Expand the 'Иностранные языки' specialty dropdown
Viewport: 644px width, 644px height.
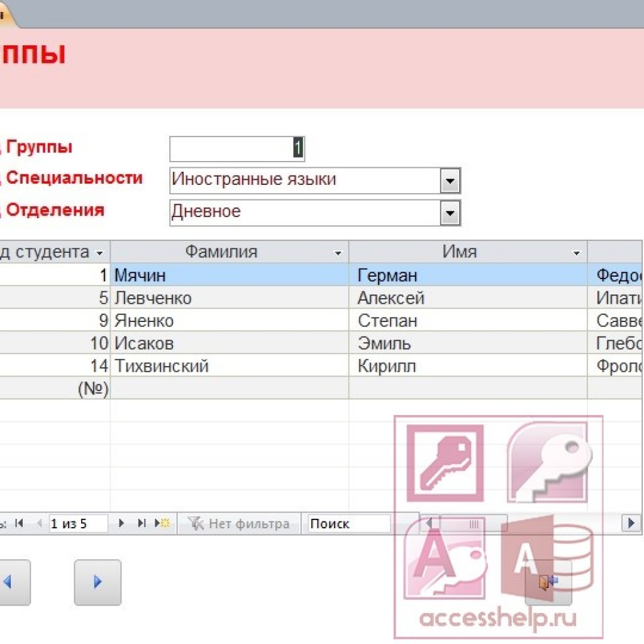pyautogui.click(x=450, y=181)
